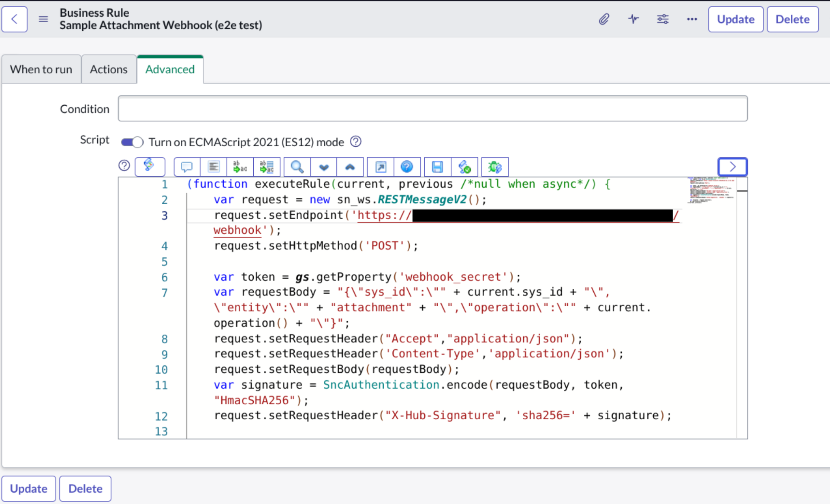Expand the editor with the right arrow button

point(732,167)
